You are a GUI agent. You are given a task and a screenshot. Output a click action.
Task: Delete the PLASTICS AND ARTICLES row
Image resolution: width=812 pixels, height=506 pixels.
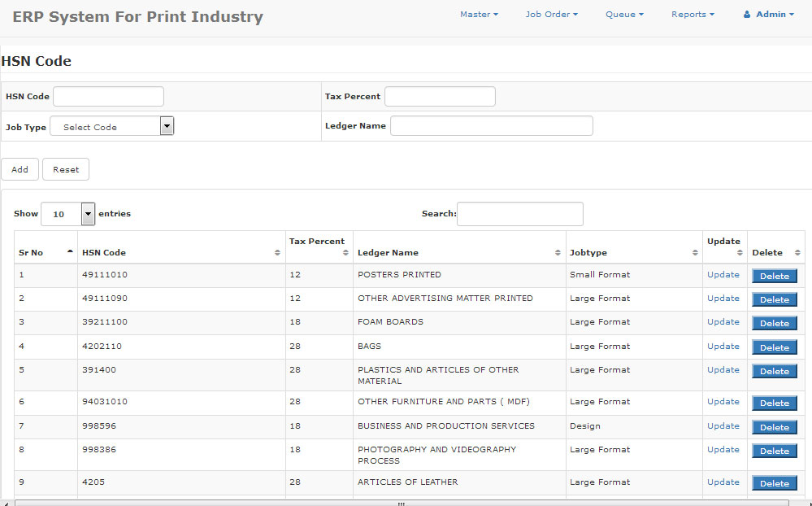point(774,371)
